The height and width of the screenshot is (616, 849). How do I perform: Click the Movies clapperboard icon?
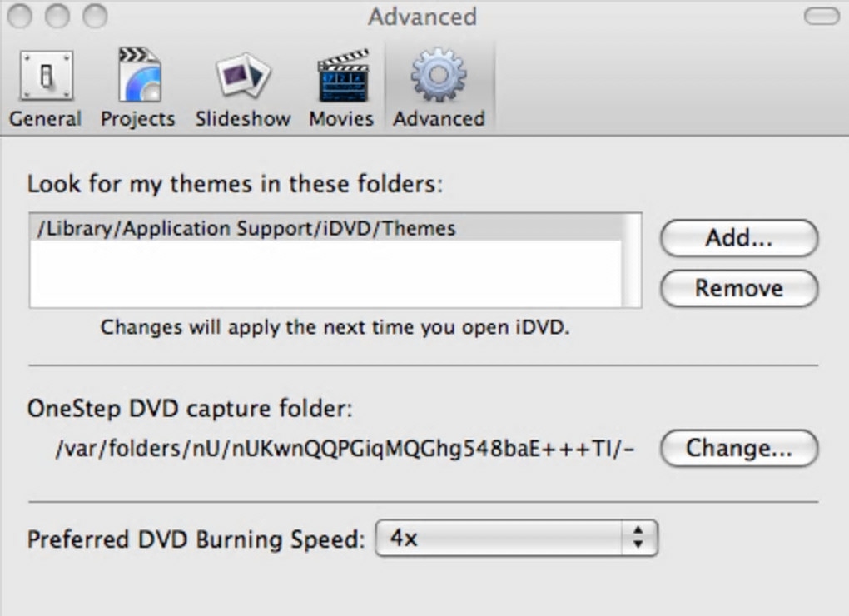point(341,76)
